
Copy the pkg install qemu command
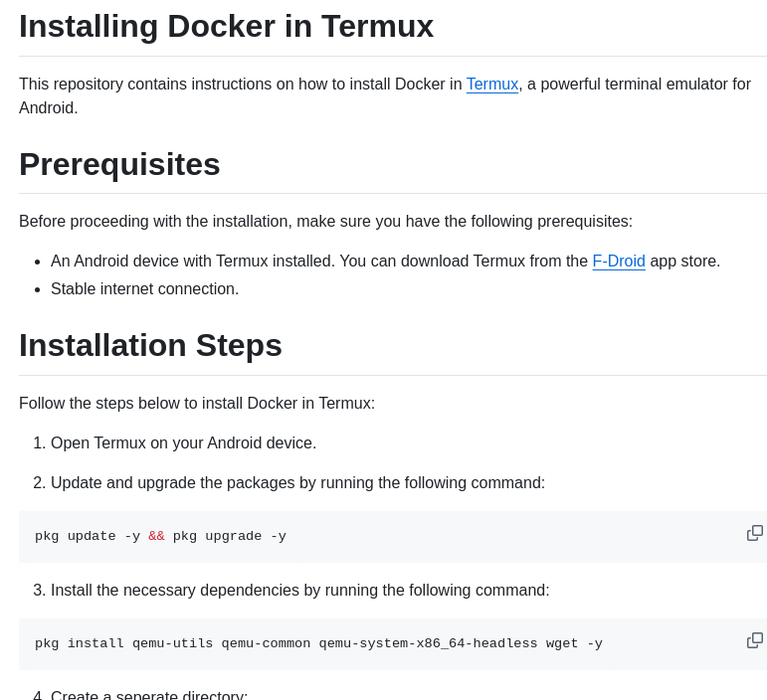pos(755,640)
